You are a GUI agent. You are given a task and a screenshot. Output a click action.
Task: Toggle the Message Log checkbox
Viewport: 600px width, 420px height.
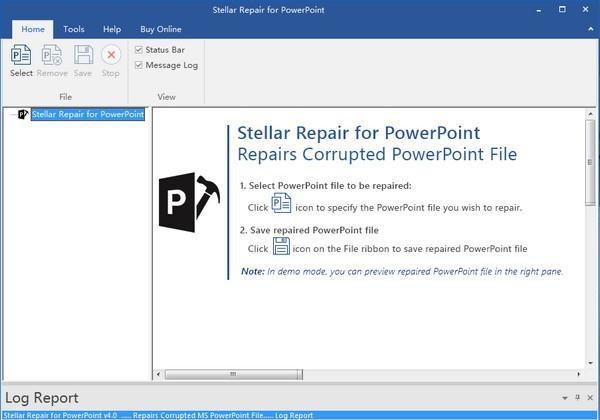tap(139, 65)
